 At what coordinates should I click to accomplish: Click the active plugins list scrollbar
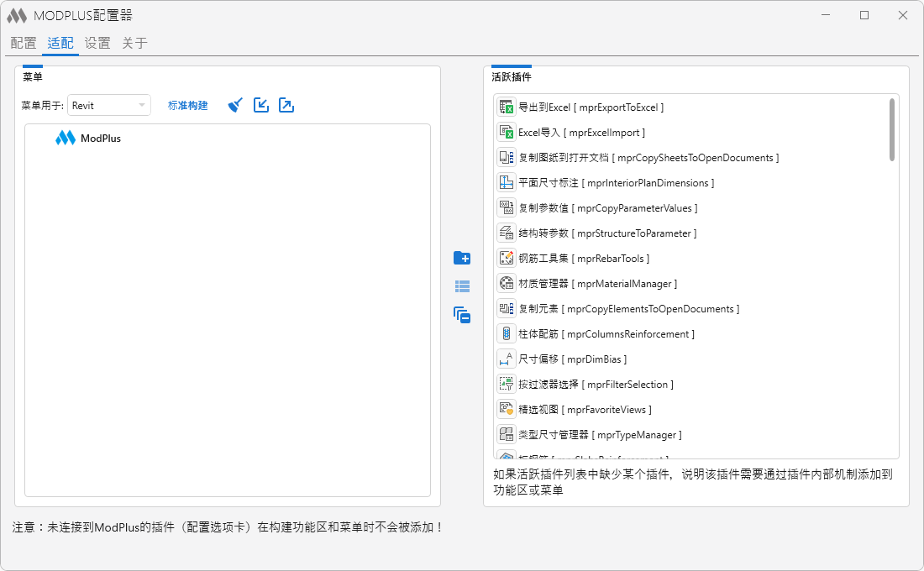(x=892, y=129)
